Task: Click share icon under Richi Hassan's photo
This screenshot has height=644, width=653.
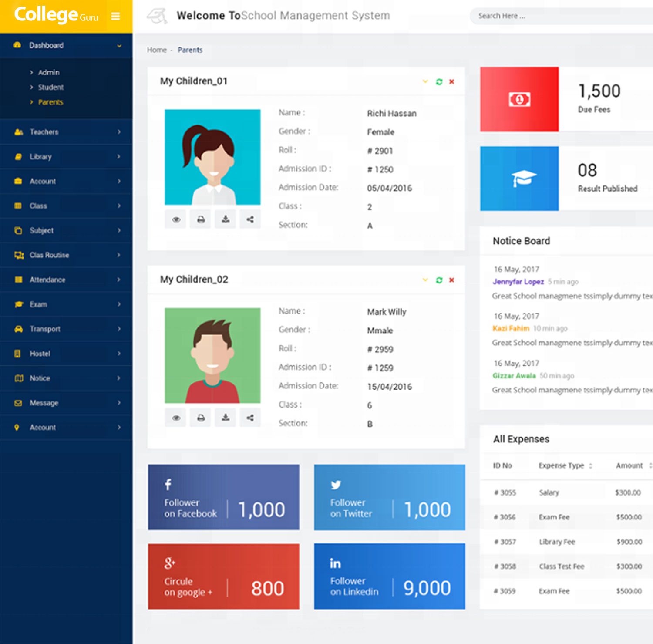Action: click(x=250, y=219)
